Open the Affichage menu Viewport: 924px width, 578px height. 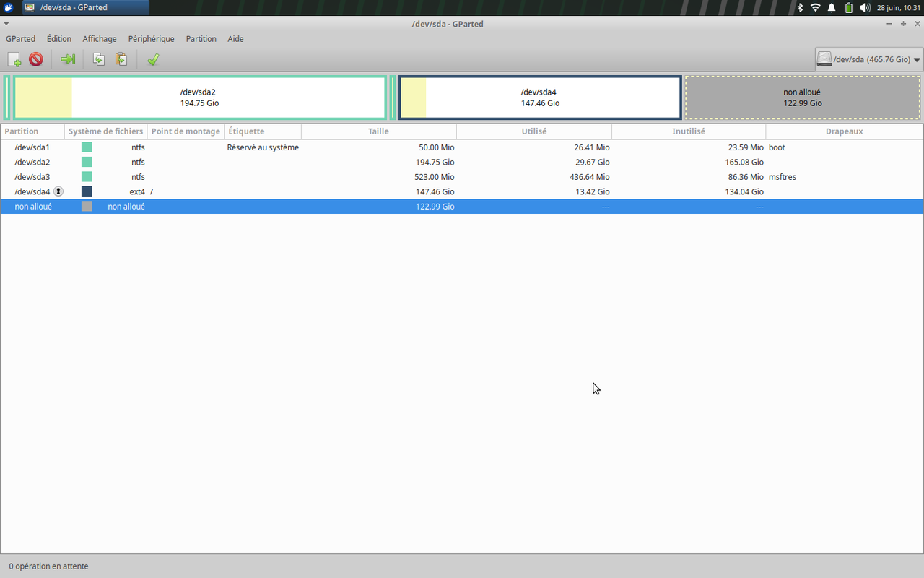tap(100, 39)
